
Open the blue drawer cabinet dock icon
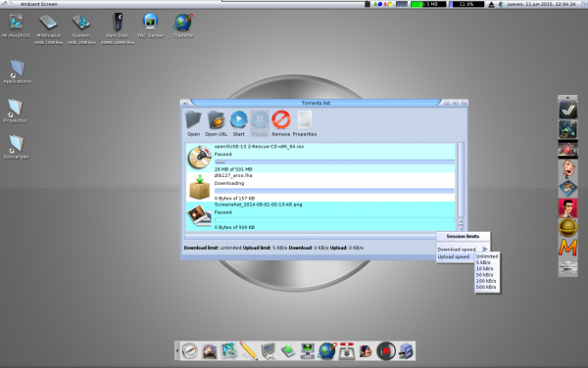tap(406, 351)
